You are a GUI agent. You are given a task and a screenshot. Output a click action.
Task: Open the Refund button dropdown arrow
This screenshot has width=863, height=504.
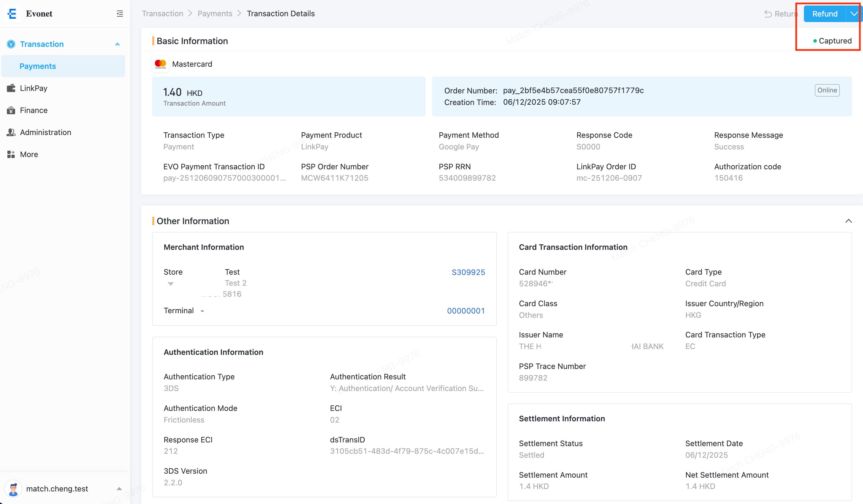[854, 14]
